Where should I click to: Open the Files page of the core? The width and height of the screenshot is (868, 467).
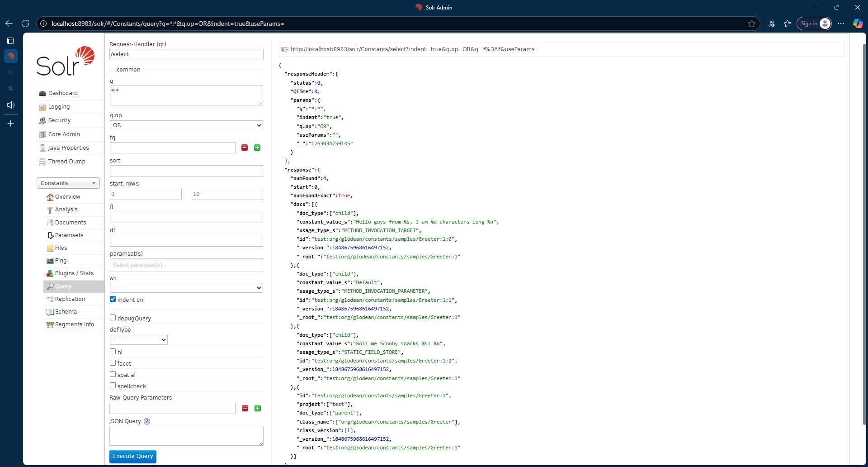tap(50, 248)
